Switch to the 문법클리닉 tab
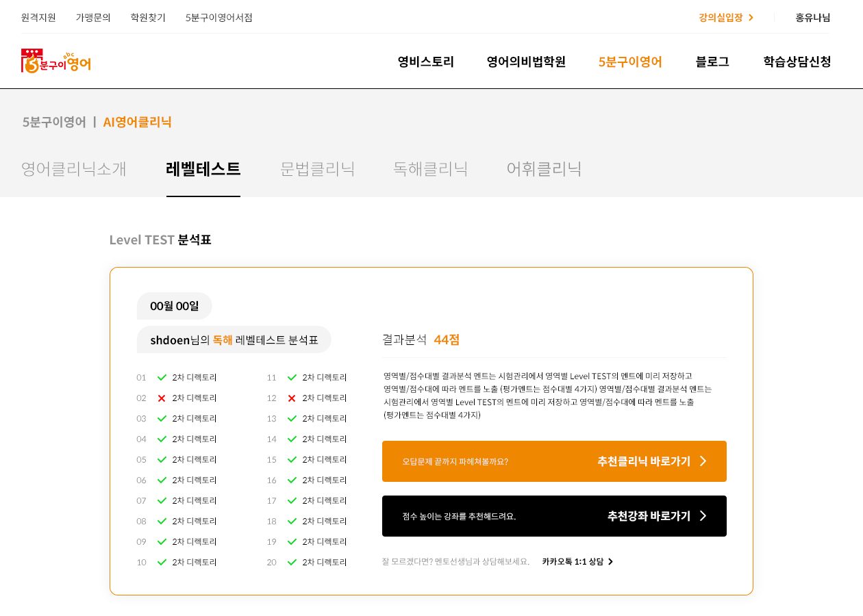The width and height of the screenshot is (863, 616). (x=318, y=168)
